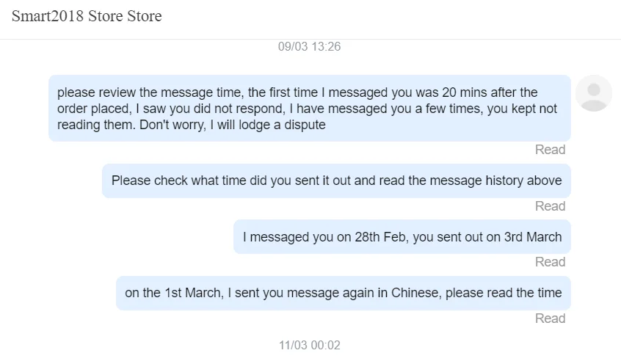Open the Smart2018 Store Store header title
The width and height of the screenshot is (621, 364).
click(x=87, y=16)
